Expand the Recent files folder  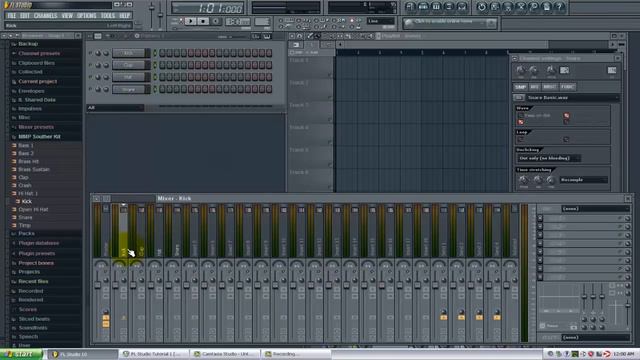pyautogui.click(x=33, y=282)
